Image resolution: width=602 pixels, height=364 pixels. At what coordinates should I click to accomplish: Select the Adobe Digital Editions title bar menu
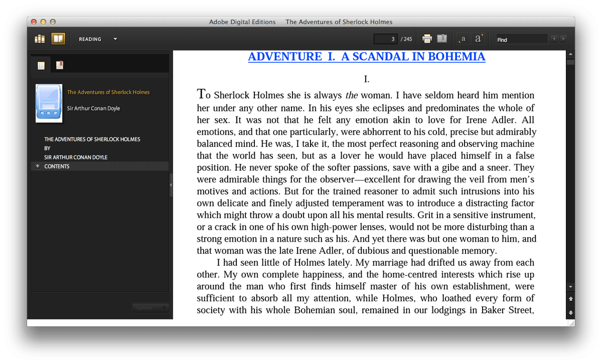[242, 22]
